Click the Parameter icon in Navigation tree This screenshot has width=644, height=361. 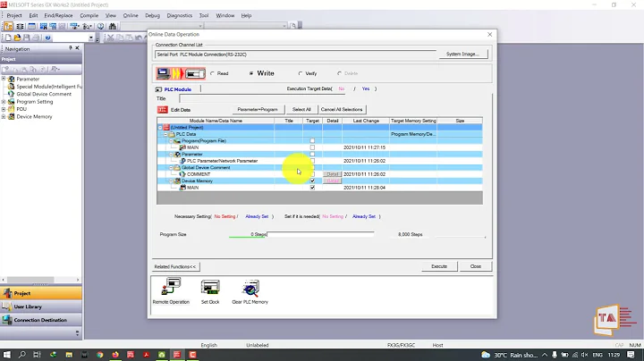[12, 79]
